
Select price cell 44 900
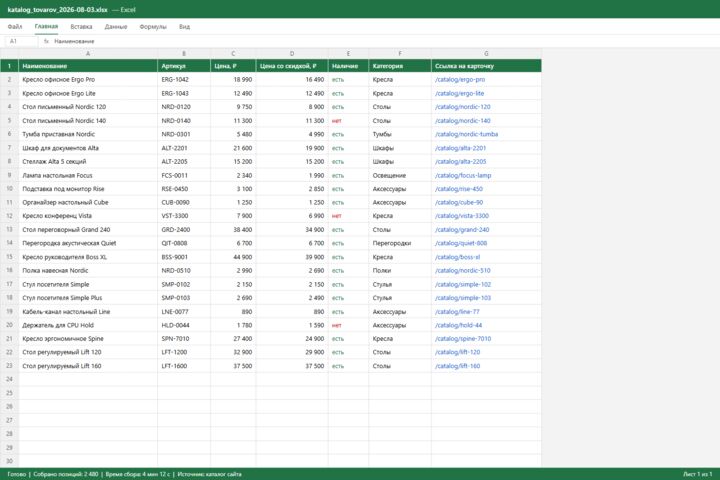click(233, 257)
